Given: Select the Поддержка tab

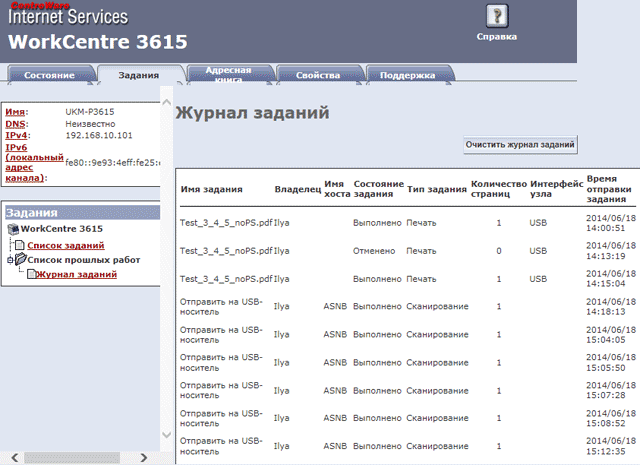Looking at the screenshot, I should click(407, 75).
